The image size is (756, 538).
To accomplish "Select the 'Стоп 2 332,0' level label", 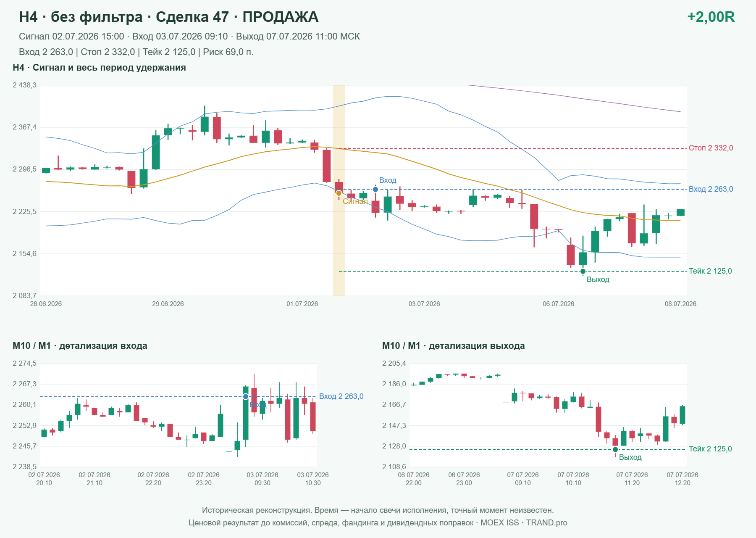I will pos(711,148).
